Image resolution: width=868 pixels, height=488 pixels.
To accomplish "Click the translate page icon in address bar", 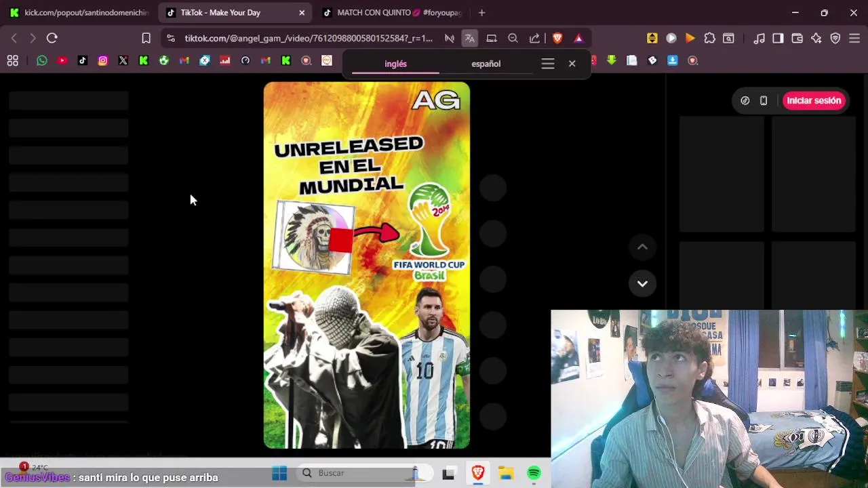I will click(469, 38).
